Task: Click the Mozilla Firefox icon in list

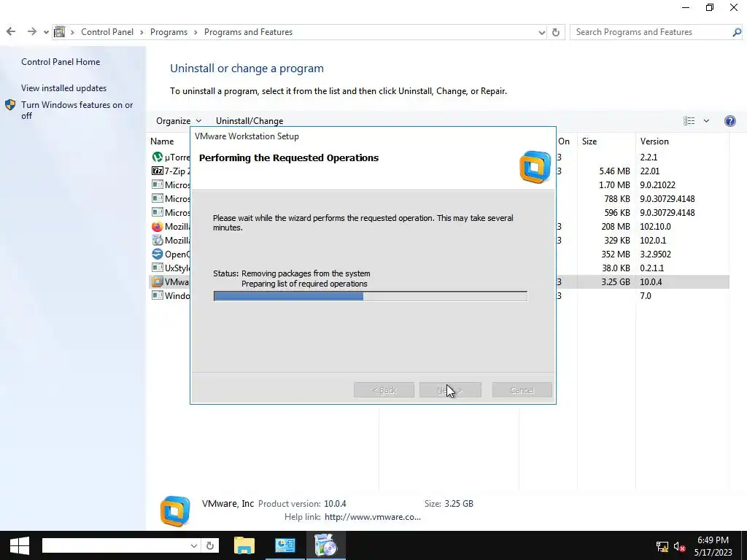Action: (158, 226)
